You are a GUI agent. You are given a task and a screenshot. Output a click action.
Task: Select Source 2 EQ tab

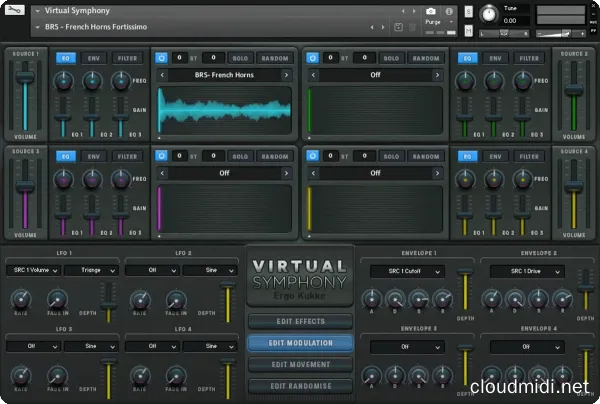point(468,58)
